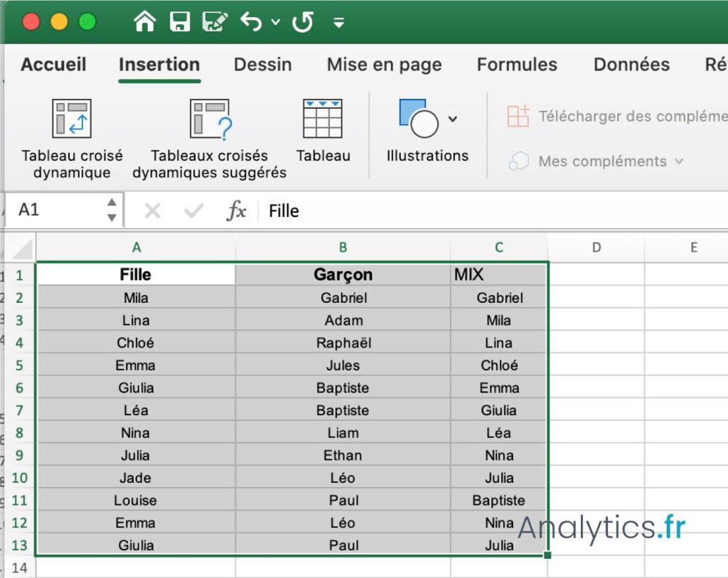The height and width of the screenshot is (578, 728).
Task: Select the cell Adam
Action: coord(343,321)
